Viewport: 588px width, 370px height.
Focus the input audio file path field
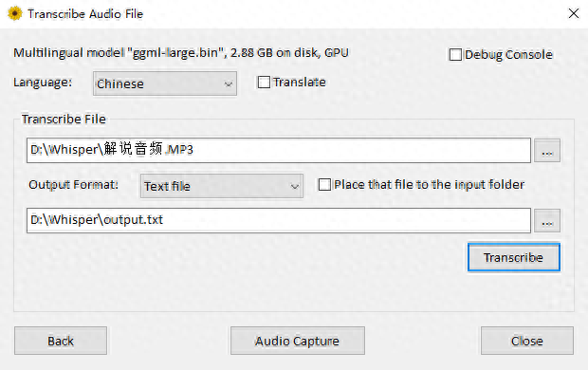pyautogui.click(x=279, y=150)
